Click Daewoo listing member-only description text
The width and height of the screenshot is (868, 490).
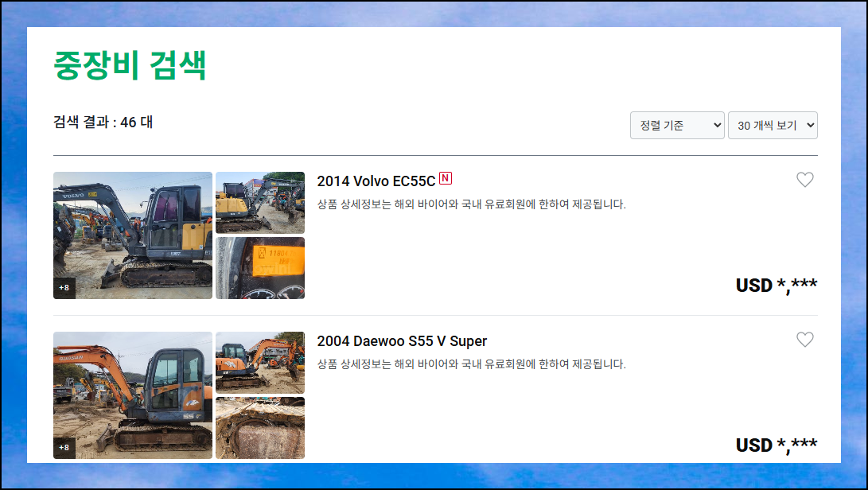point(471,364)
